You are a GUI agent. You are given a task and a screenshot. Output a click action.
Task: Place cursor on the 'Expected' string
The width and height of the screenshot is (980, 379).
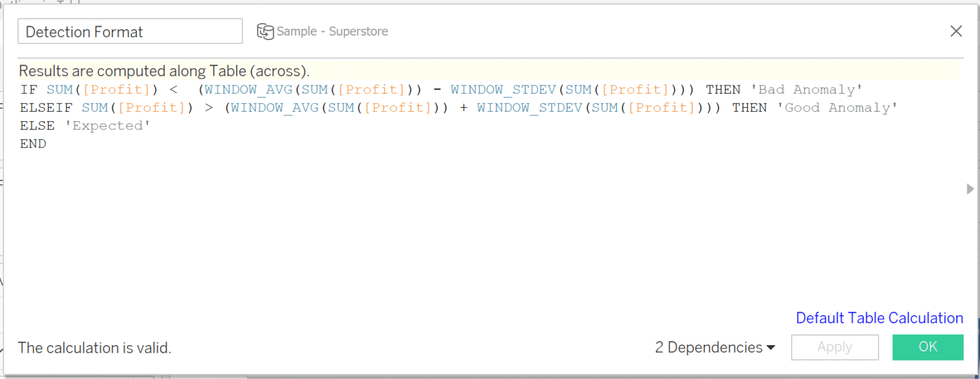(x=107, y=126)
